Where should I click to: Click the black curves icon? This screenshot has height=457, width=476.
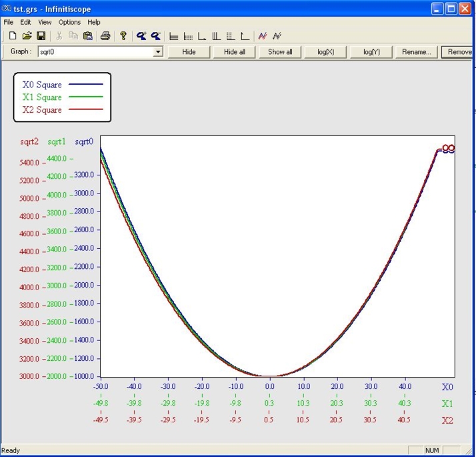[277, 36]
